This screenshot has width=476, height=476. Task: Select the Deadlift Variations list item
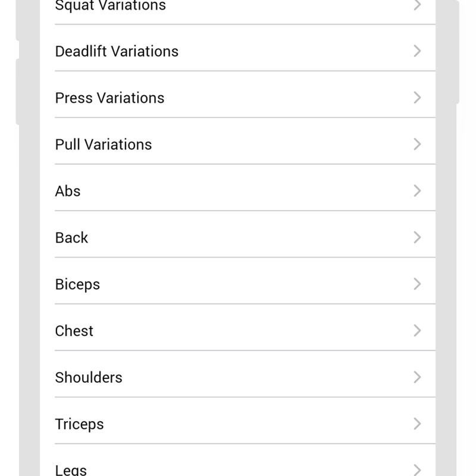(238, 51)
